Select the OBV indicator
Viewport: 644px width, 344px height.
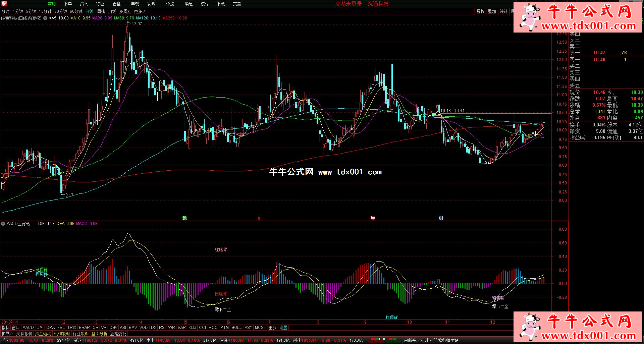(113, 328)
